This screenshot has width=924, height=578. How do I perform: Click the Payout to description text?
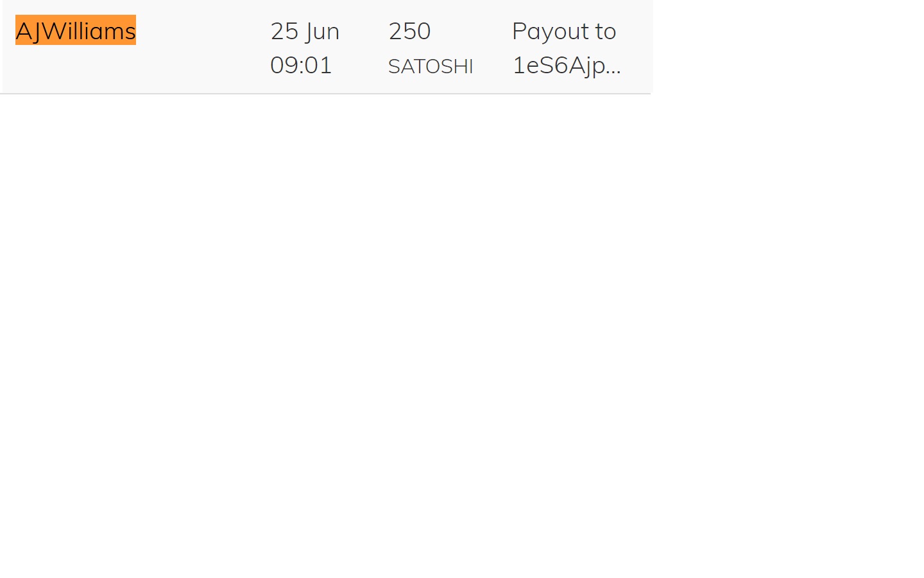pyautogui.click(x=564, y=31)
